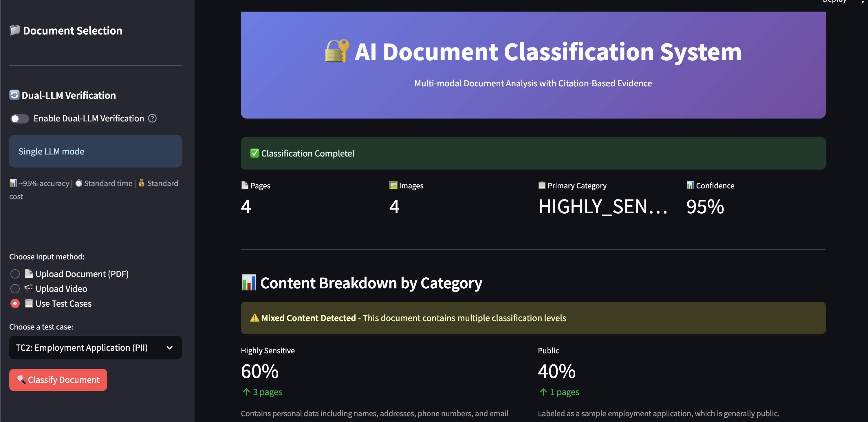Click the folder icon next to Document Selection
The height and width of the screenshot is (422, 868).
[x=14, y=30]
